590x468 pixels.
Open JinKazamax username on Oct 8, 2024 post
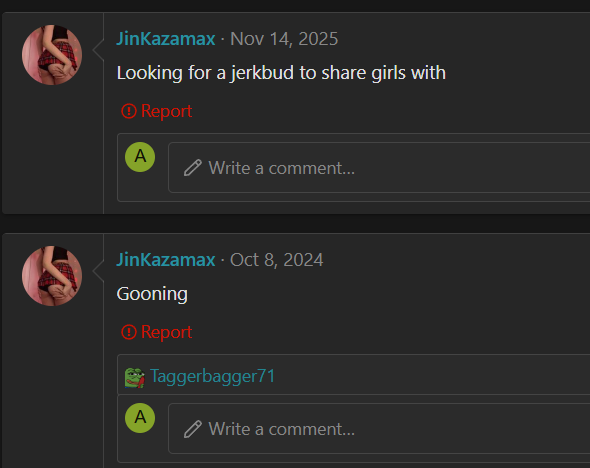(x=166, y=260)
